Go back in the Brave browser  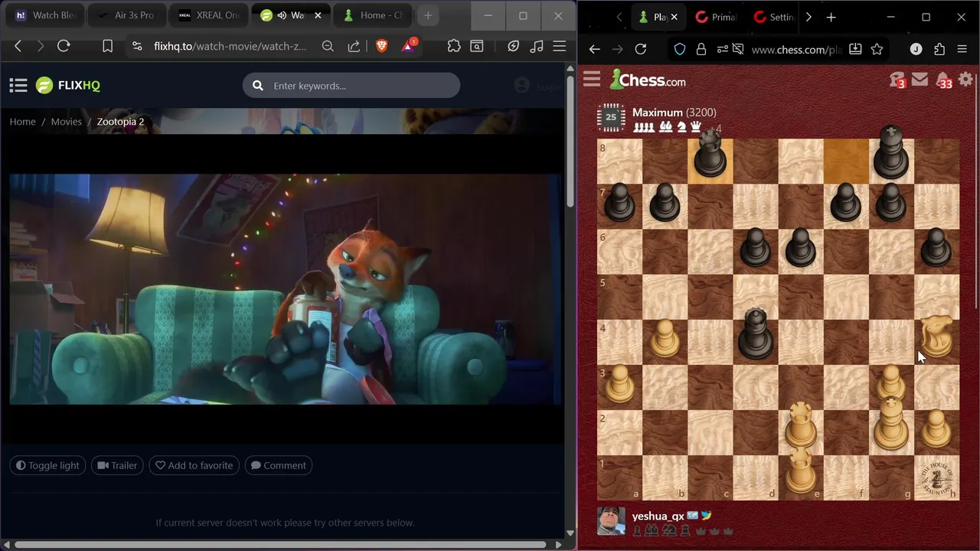coord(18,47)
